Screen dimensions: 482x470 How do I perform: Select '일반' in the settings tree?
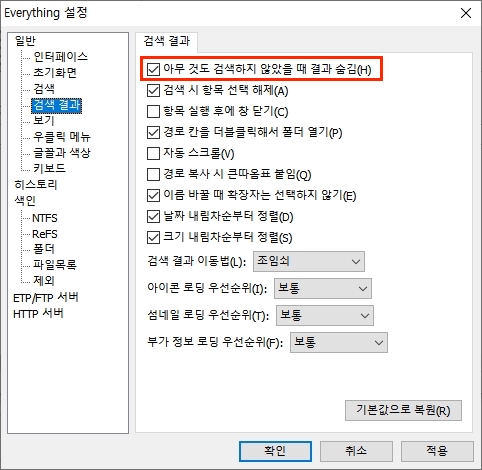coord(25,41)
